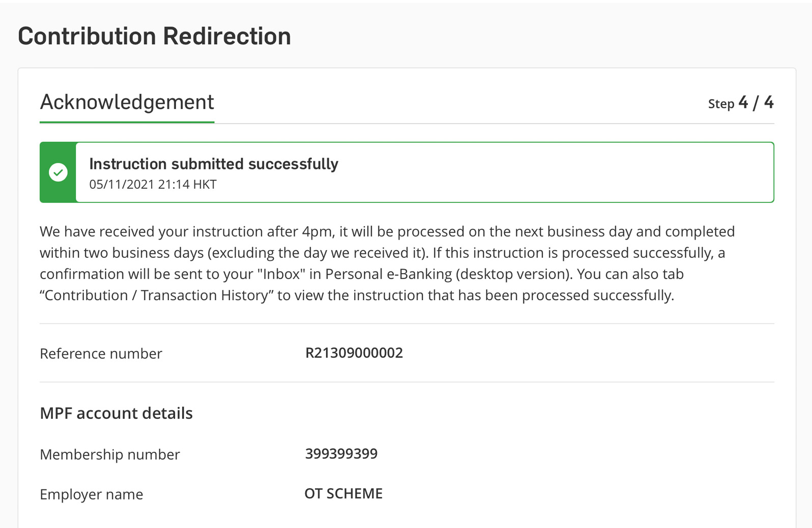Click the Instruction submitted successfully message

tap(214, 164)
